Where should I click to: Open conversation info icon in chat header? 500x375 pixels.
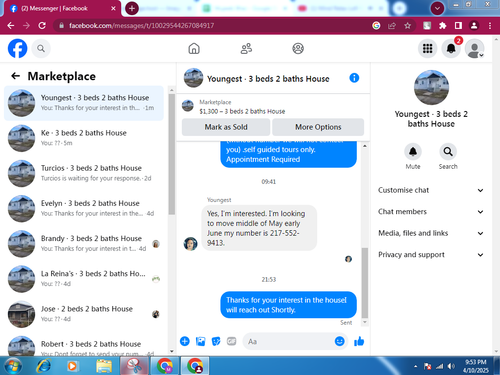coord(354,78)
